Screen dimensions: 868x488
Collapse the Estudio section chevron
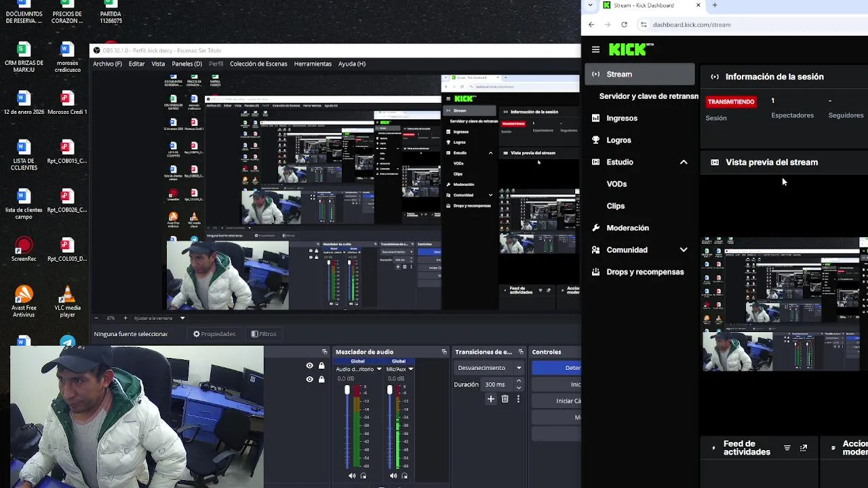684,162
